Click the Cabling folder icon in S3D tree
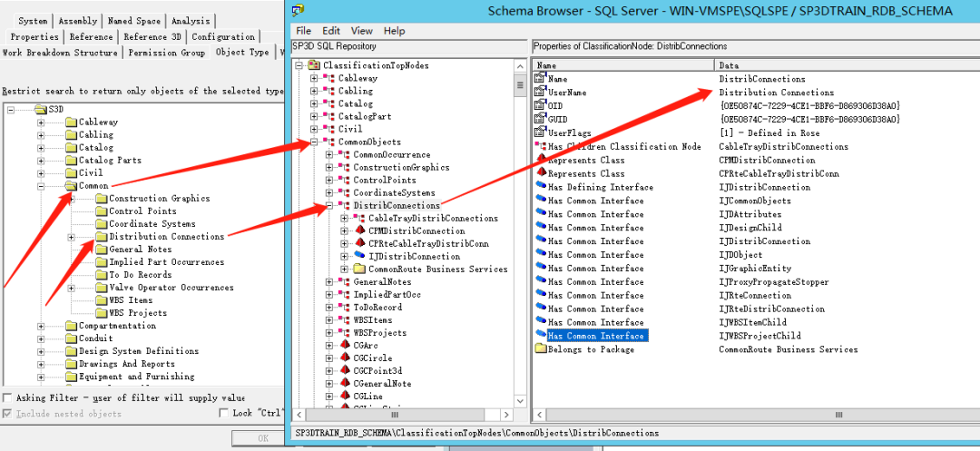Image resolution: width=980 pixels, height=451 pixels. [x=72, y=135]
